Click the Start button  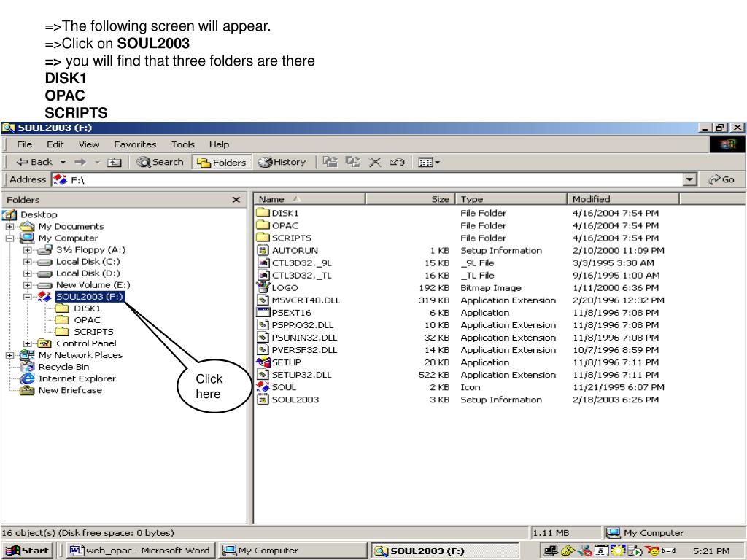tap(27, 551)
